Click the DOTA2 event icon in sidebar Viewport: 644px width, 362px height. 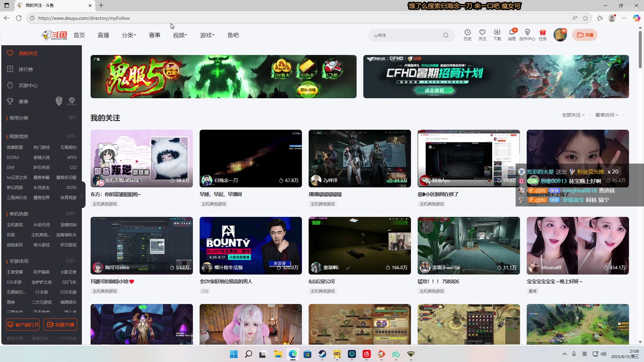(72, 101)
